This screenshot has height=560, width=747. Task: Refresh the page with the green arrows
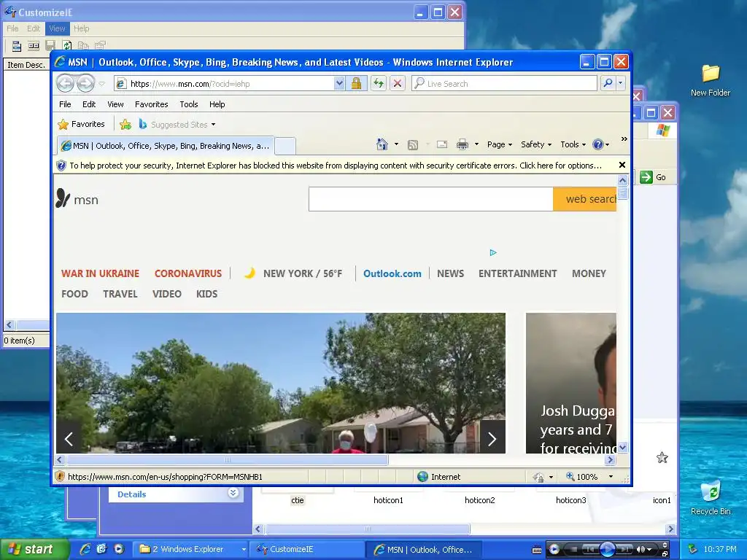click(x=379, y=84)
